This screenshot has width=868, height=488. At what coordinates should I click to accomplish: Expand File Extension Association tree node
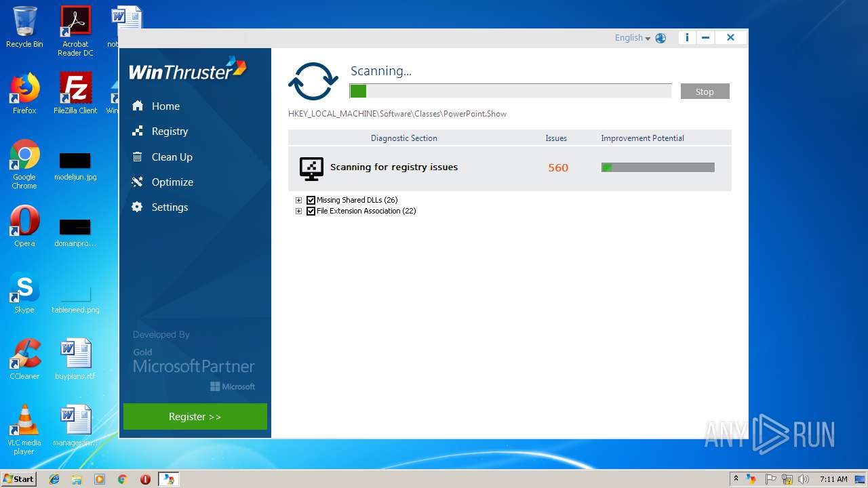pyautogui.click(x=298, y=211)
